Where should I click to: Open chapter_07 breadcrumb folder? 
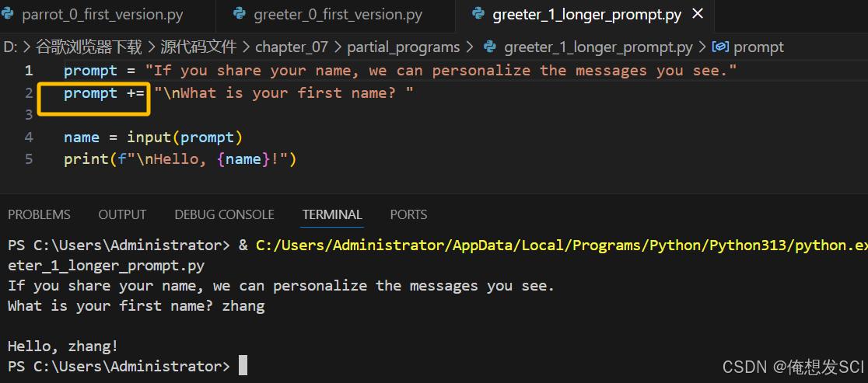292,47
